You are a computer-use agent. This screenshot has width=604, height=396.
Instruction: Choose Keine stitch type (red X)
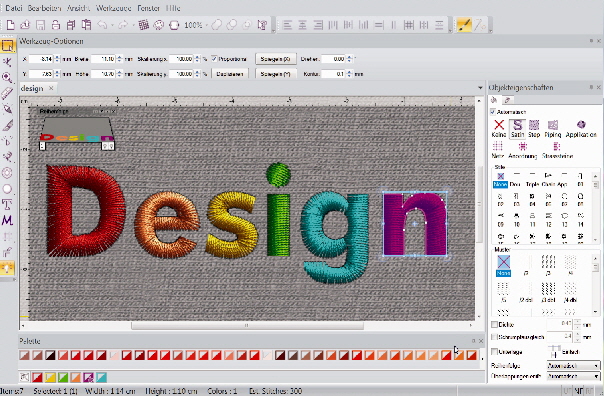pos(499,128)
